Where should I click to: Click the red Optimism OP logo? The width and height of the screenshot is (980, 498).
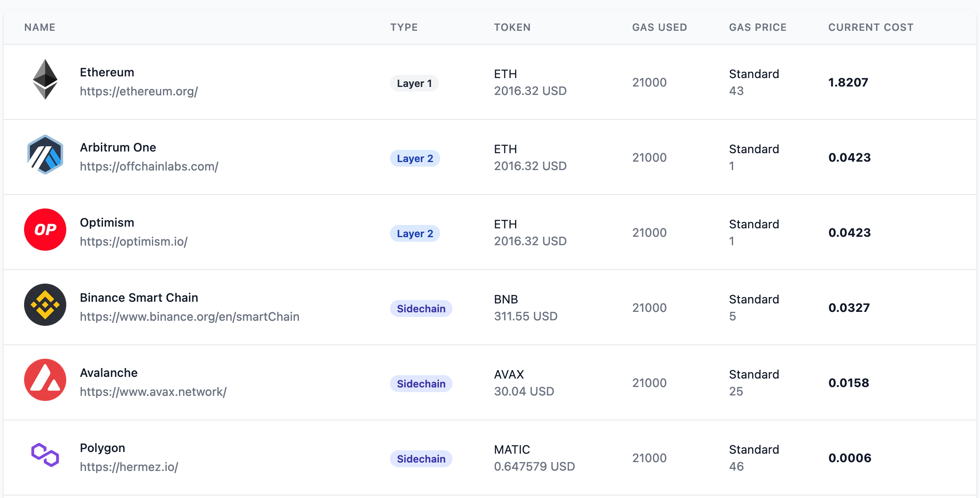(45, 230)
